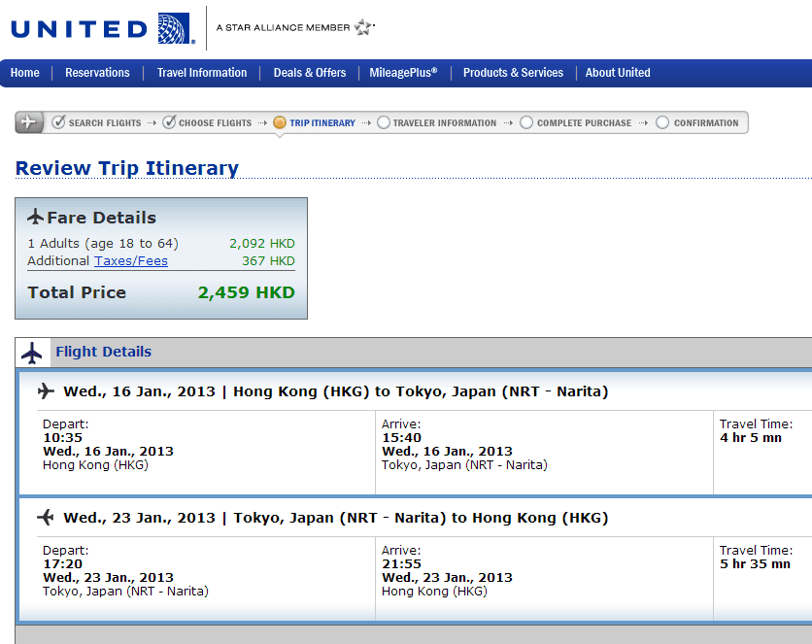Open the Deals & Offers menu
Image resolution: width=812 pixels, height=644 pixels.
[310, 73]
